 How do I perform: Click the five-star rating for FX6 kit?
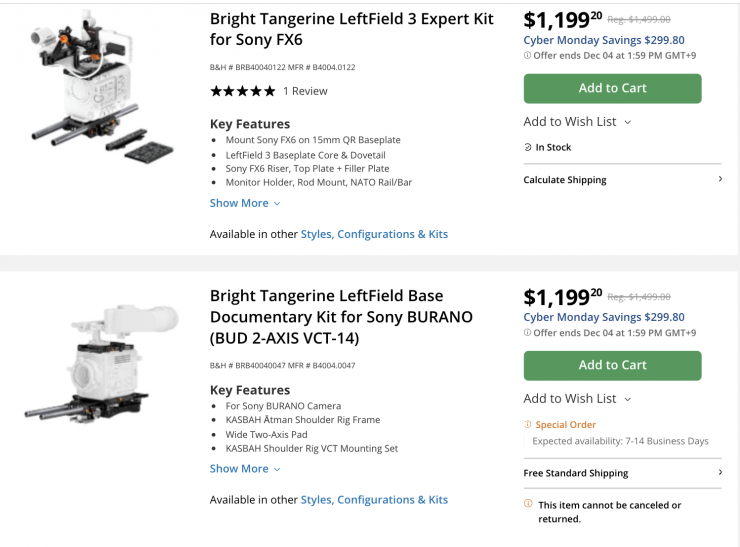pos(242,91)
